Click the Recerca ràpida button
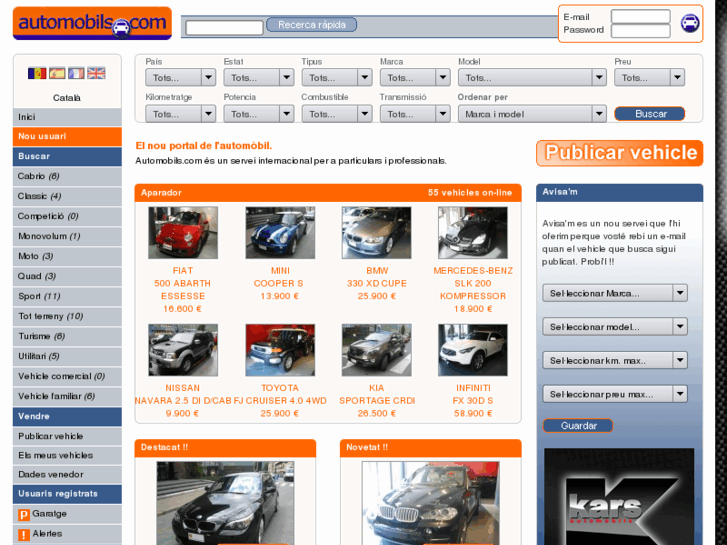This screenshot has height=545, width=727. 312,25
